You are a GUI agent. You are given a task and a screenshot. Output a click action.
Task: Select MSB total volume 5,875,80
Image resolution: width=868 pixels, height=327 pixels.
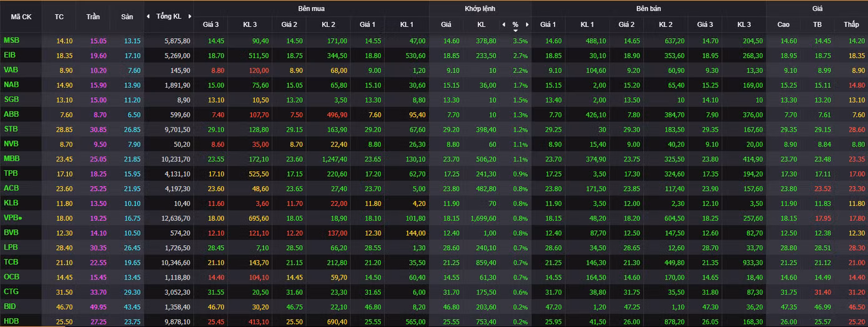(177, 41)
